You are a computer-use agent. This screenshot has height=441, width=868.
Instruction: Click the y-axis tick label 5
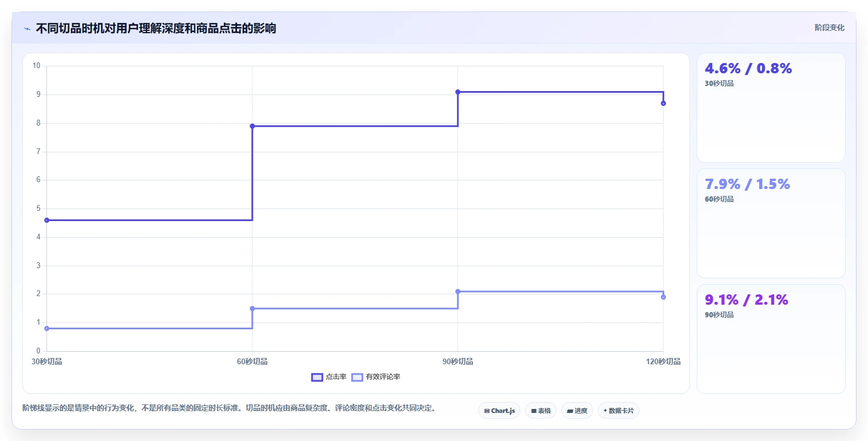(38, 208)
